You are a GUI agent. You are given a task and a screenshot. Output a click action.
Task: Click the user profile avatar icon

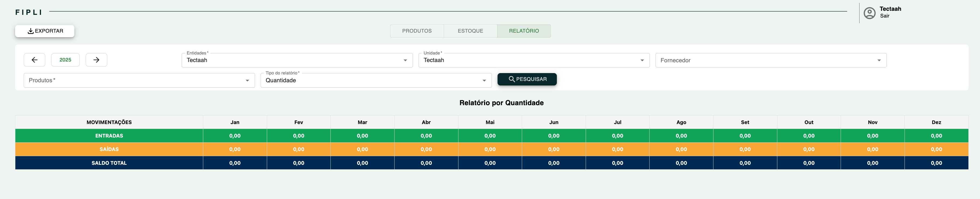(869, 13)
